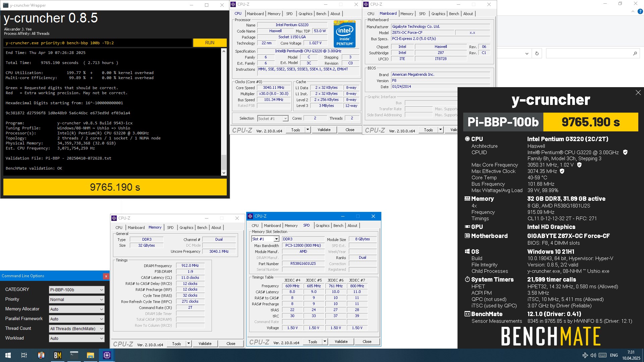Click Tools button in CPU-Z SPD window
Image resolution: width=644 pixels, height=362 pixels.
[313, 342]
